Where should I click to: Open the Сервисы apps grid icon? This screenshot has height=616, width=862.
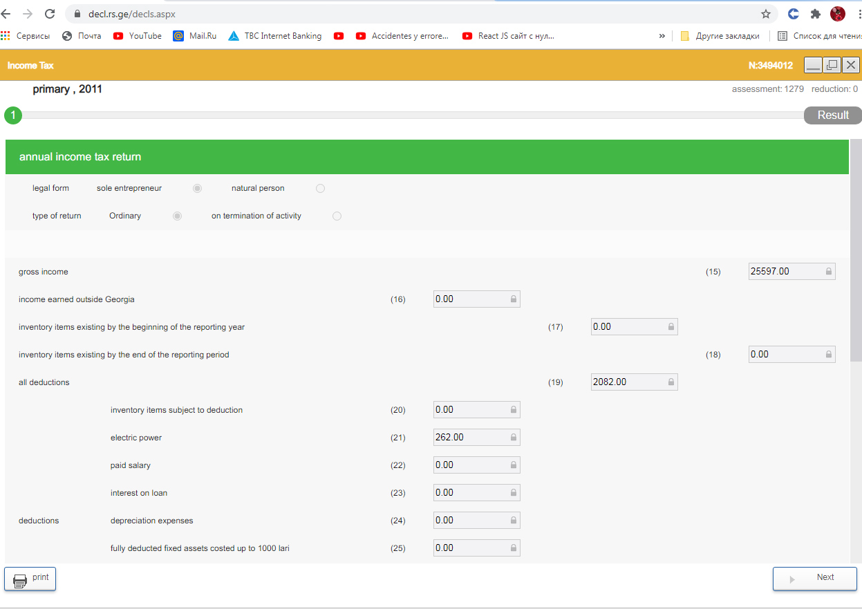pos(6,36)
